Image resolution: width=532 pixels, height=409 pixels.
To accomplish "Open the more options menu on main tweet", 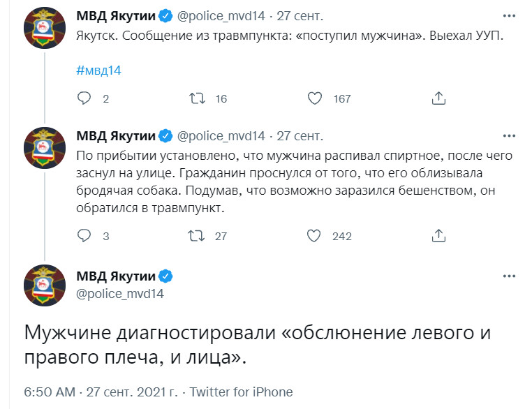I will click(x=509, y=276).
